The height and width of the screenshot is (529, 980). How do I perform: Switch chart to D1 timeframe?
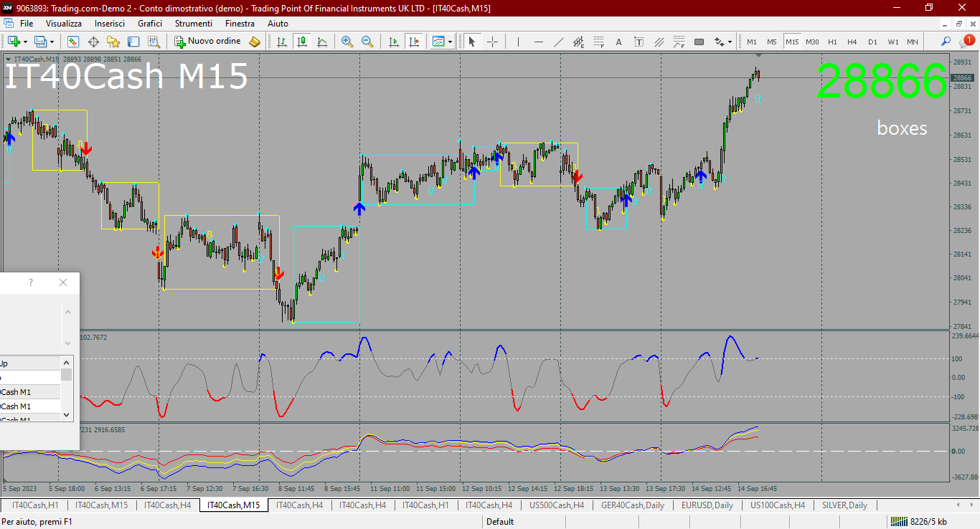[872, 42]
